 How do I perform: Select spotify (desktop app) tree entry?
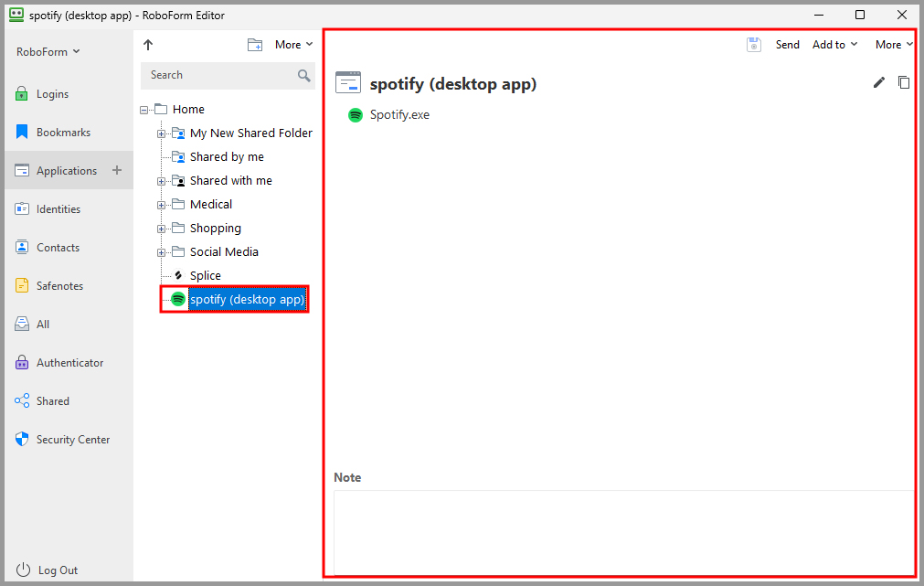pyautogui.click(x=247, y=299)
